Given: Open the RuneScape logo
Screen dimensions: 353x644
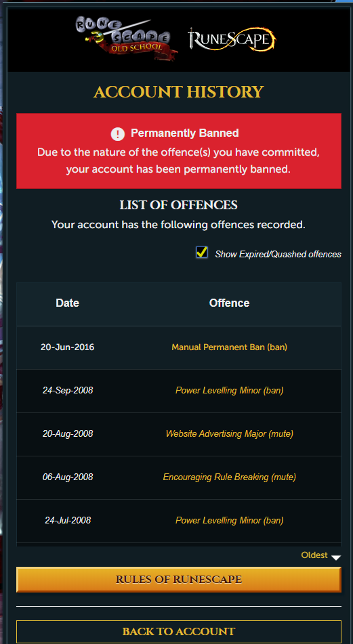Looking at the screenshot, I should pyautogui.click(x=232, y=40).
